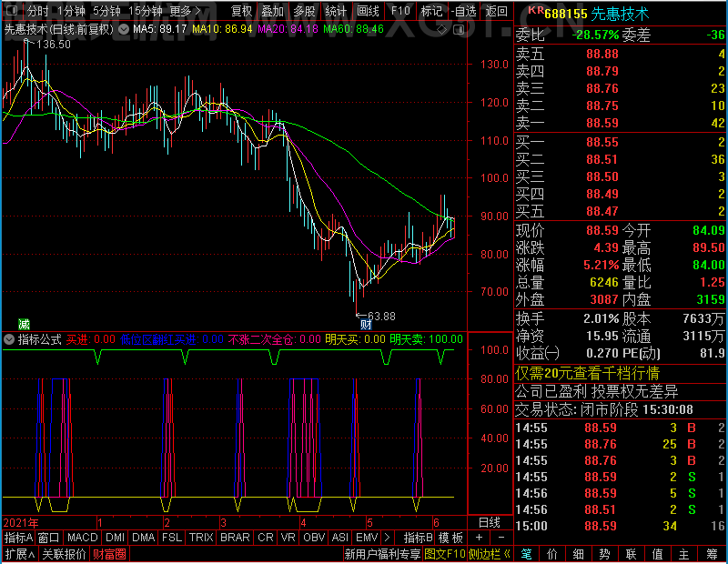Open 关联报价 related quotes

pos(64,554)
